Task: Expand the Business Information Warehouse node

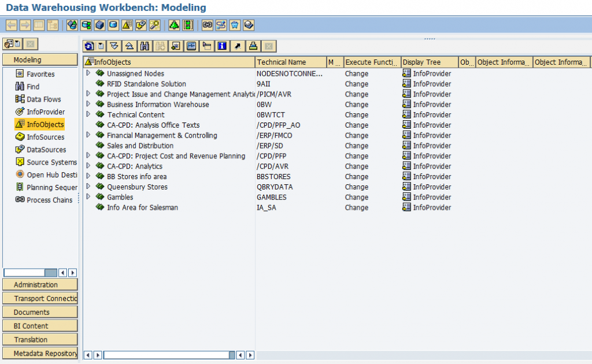Action: (88, 104)
